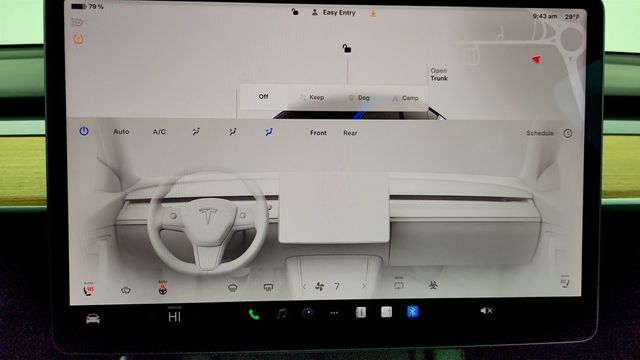Toggle the rear window defrost icon
The height and width of the screenshot is (360, 640).
(x=268, y=288)
